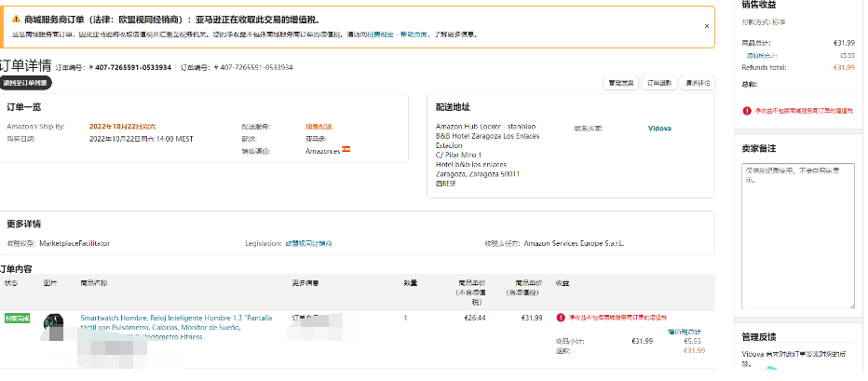Click the 增值税总计 VAT total link in proceeds column

684,331
